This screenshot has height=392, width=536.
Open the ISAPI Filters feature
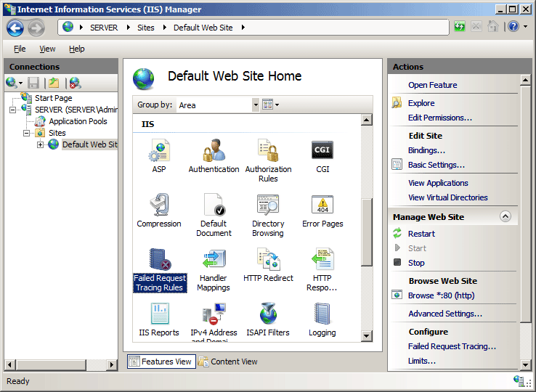268,319
